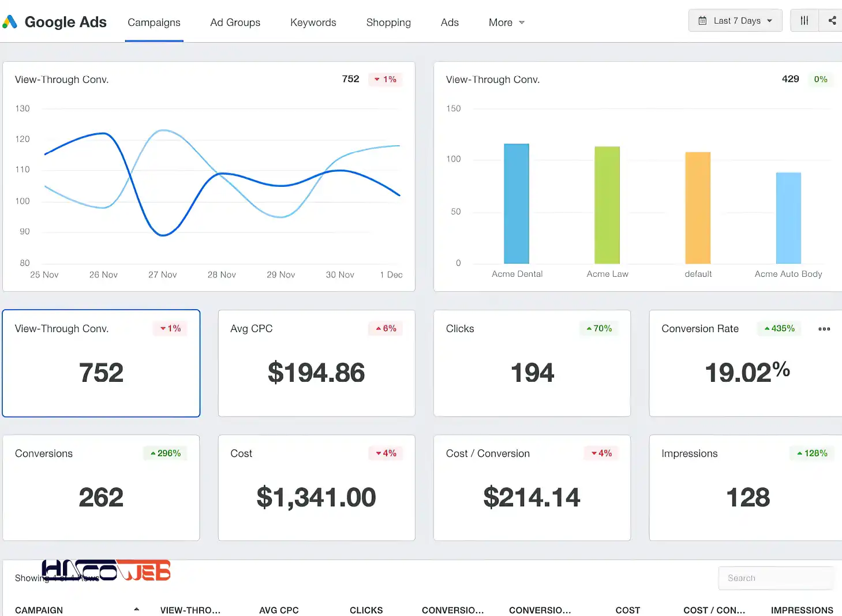Click the calendar icon in date picker
The image size is (842, 616).
(x=702, y=21)
